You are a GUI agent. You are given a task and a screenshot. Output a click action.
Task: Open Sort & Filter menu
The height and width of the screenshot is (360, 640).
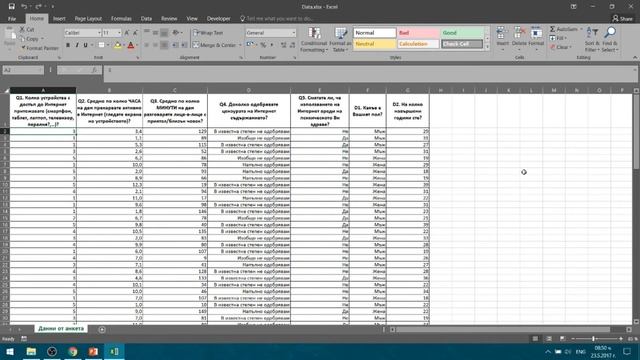tap(592, 39)
